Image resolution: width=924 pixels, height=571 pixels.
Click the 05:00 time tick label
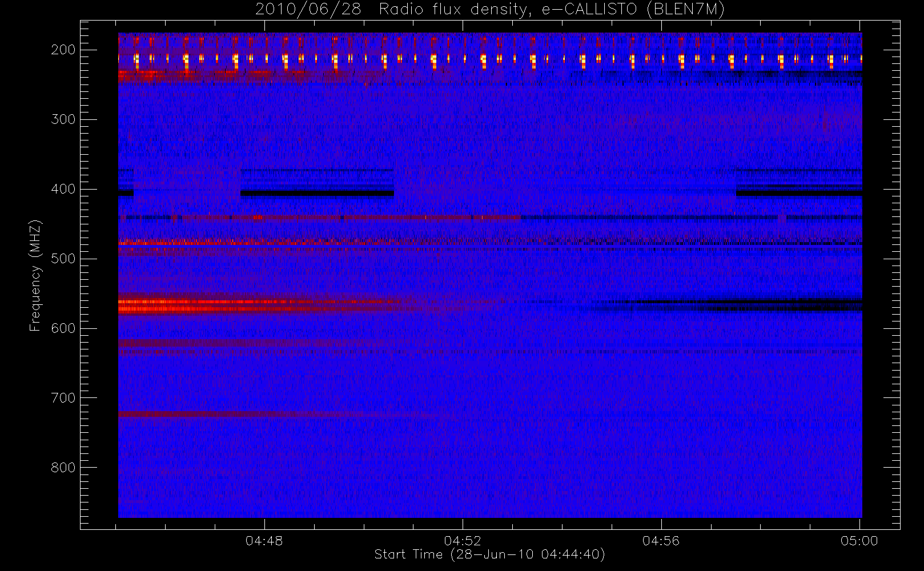pos(859,541)
